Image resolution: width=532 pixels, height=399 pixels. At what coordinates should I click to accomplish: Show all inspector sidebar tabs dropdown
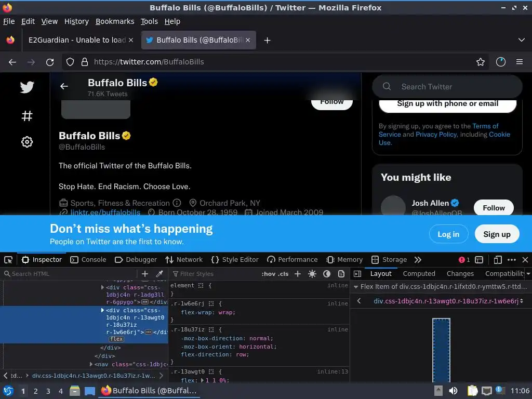click(528, 274)
